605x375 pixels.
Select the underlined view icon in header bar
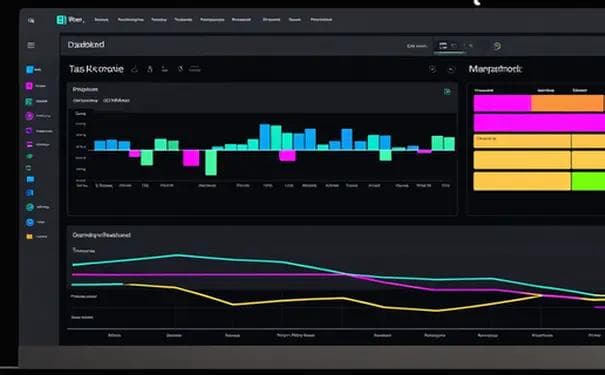[x=443, y=46]
